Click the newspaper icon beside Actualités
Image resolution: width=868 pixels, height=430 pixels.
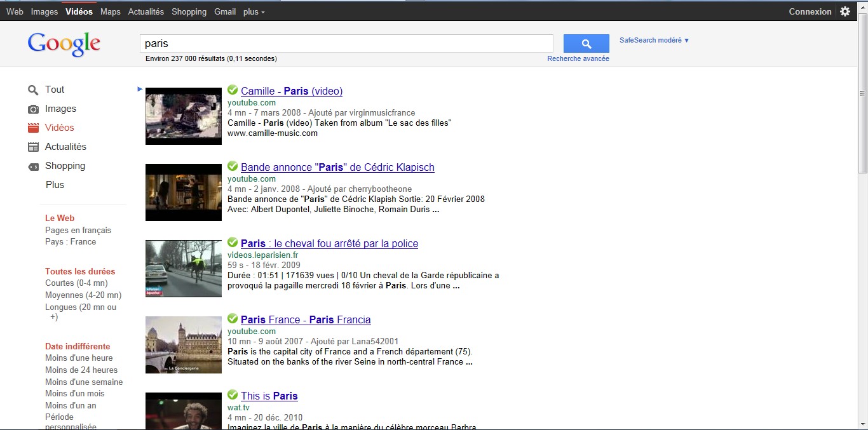point(33,147)
